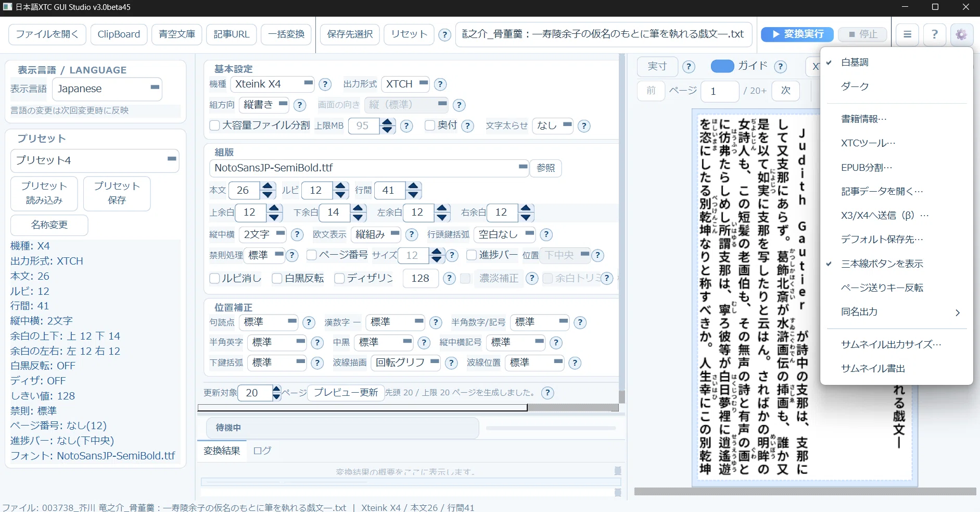This screenshot has height=512, width=980.
Task: Toggle 白黒反転 checkbox
Action: (277, 279)
